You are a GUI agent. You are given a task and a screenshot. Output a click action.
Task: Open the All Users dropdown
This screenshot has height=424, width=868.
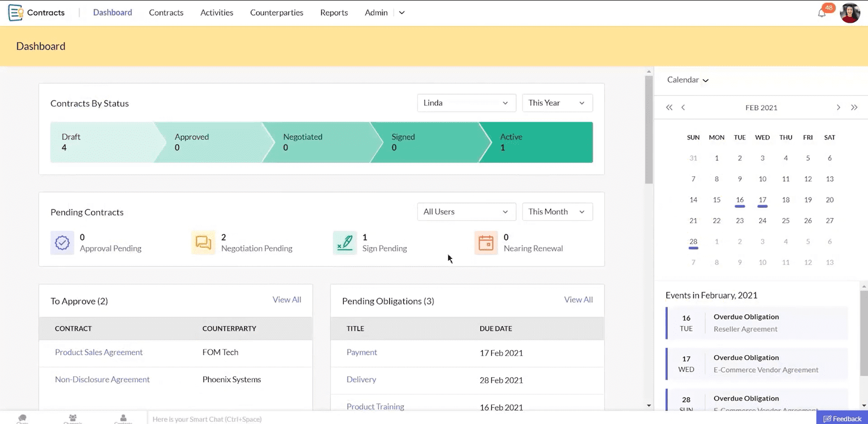pyautogui.click(x=465, y=212)
